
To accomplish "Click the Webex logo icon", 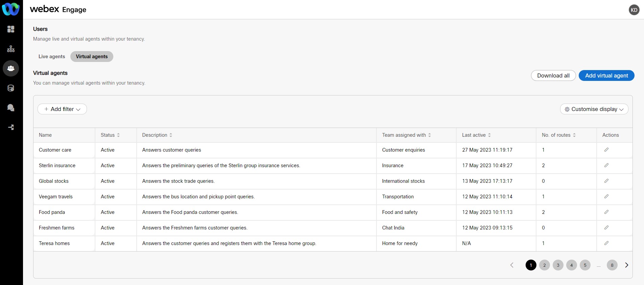I will tap(11, 9).
